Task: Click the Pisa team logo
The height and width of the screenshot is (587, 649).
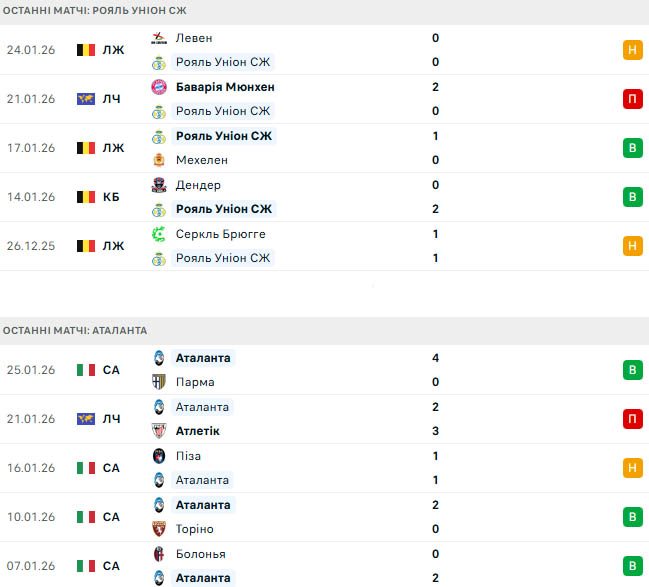Action: pos(158,456)
